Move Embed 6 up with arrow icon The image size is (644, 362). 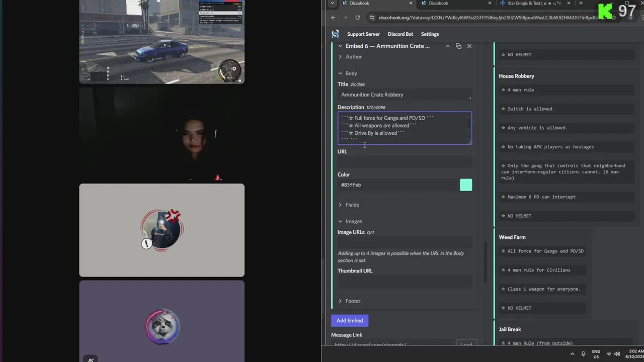(447, 46)
